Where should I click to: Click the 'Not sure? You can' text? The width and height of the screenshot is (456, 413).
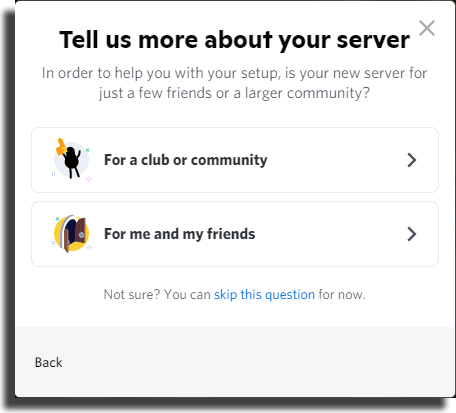[x=157, y=295]
